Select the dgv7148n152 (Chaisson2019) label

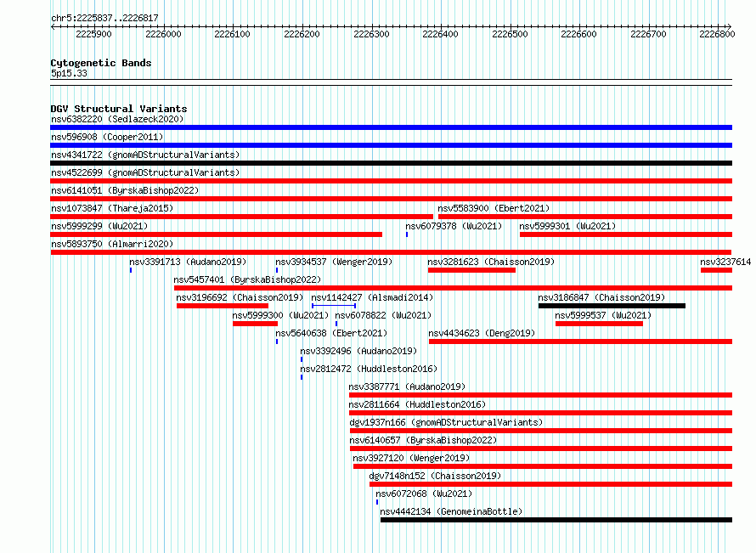click(x=435, y=476)
